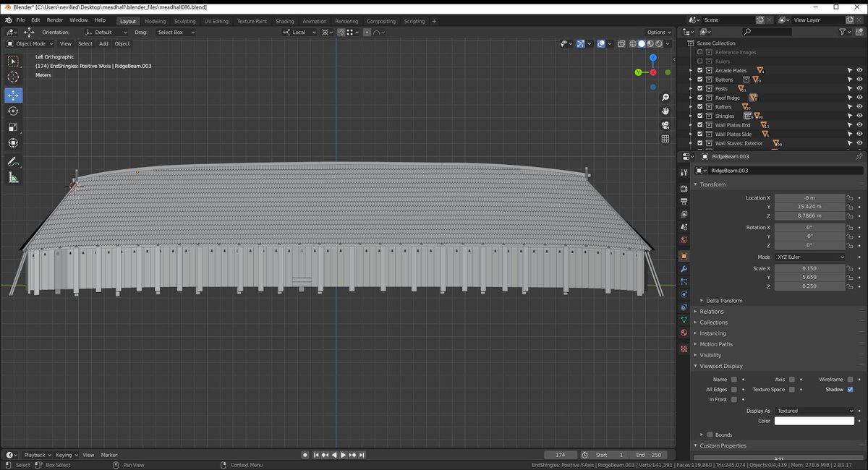Screen dimensions: 868x470
Task: Switch to Rendered viewport shading
Action: coord(658,43)
